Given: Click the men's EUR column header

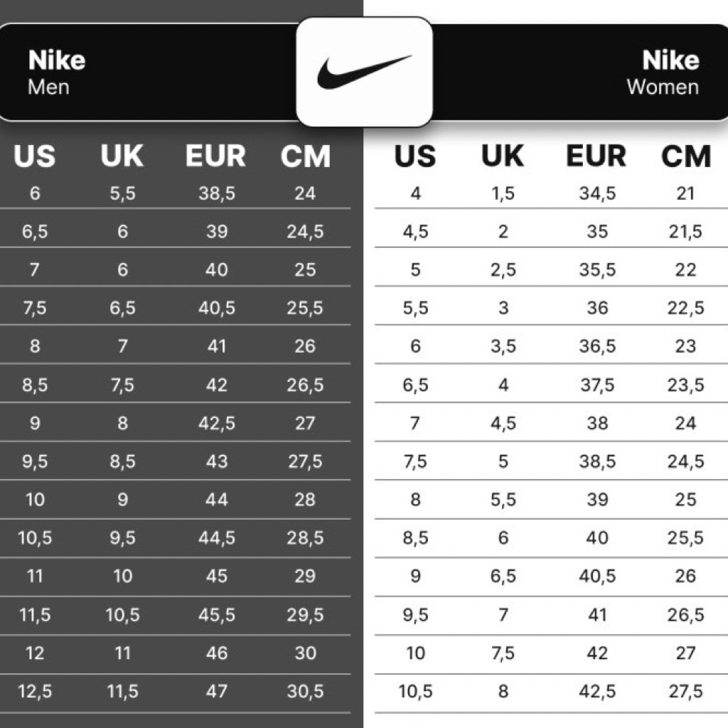Looking at the screenshot, I should pos(215,156).
